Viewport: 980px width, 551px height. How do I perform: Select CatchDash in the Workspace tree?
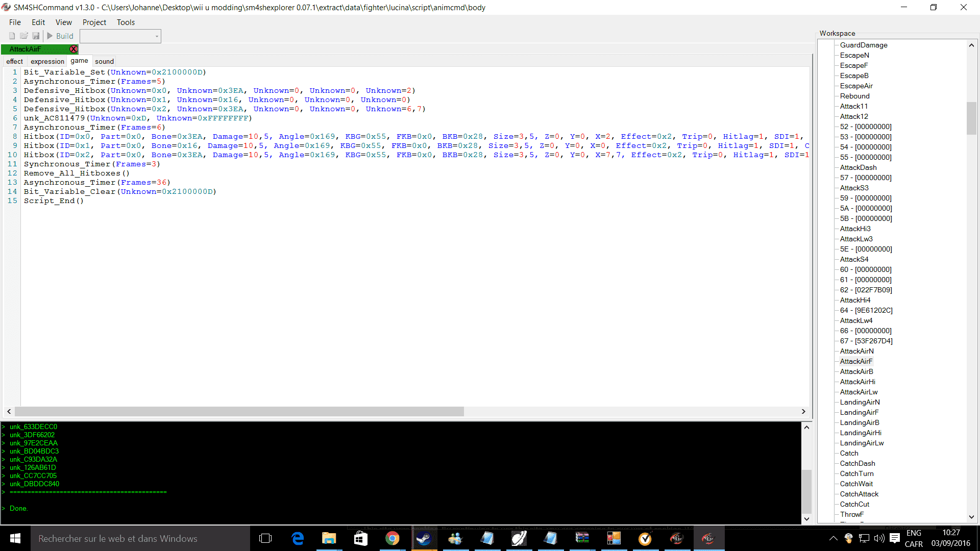[857, 463]
